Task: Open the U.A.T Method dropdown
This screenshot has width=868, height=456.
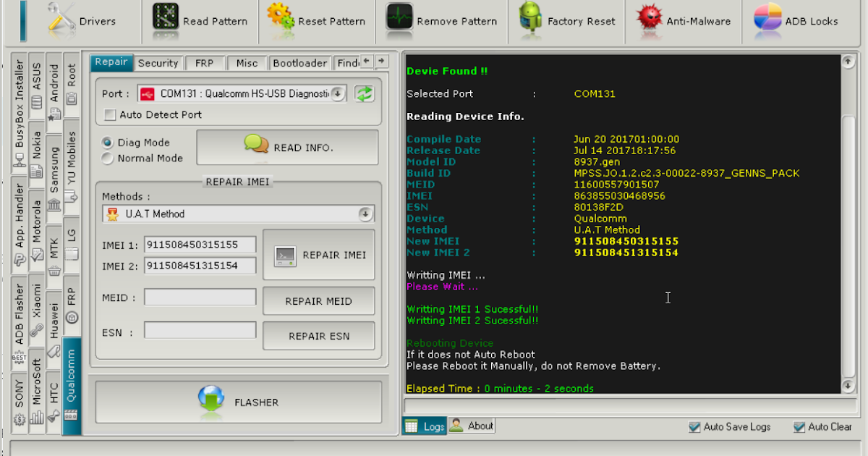Action: pyautogui.click(x=365, y=214)
